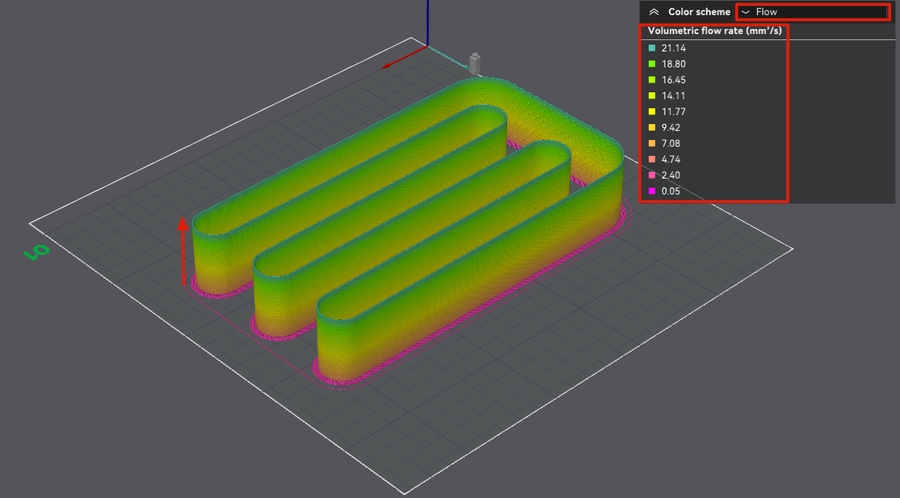This screenshot has height=498, width=900.
Task: Click the teal 21.14 flow swatch
Action: pyautogui.click(x=651, y=48)
